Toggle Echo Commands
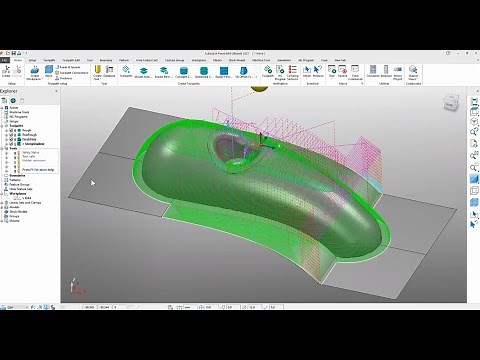This screenshot has height=360, width=480. coord(355,72)
